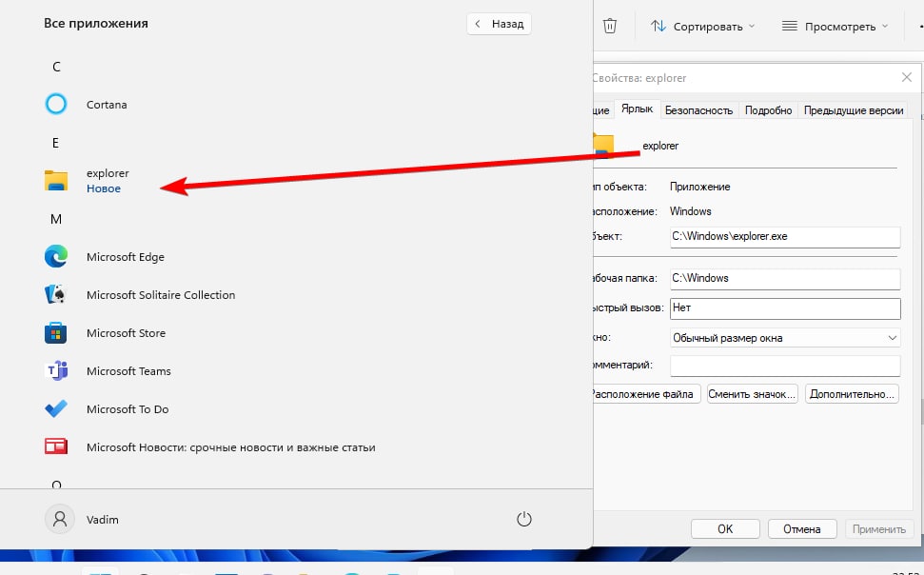Open the Просмотреть dropdown
This screenshot has width=924, height=575.
[x=835, y=27]
